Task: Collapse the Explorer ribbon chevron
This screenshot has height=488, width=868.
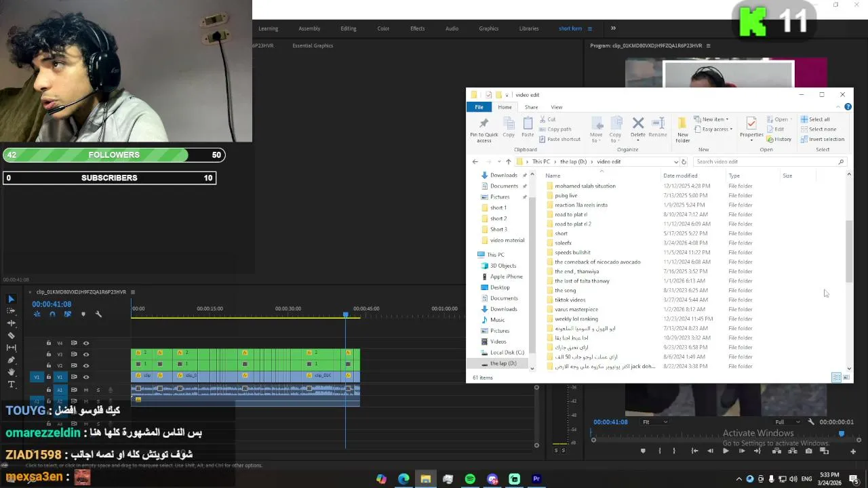Action: tap(838, 107)
